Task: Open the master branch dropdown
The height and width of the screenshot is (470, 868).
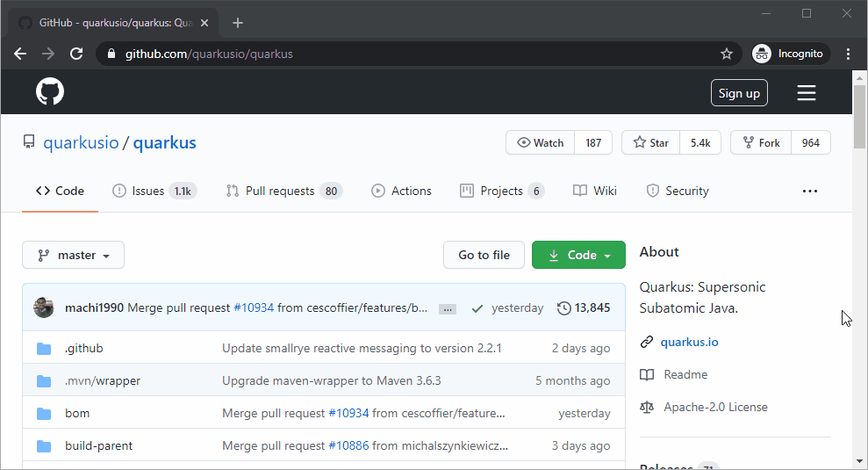Action: (x=73, y=255)
